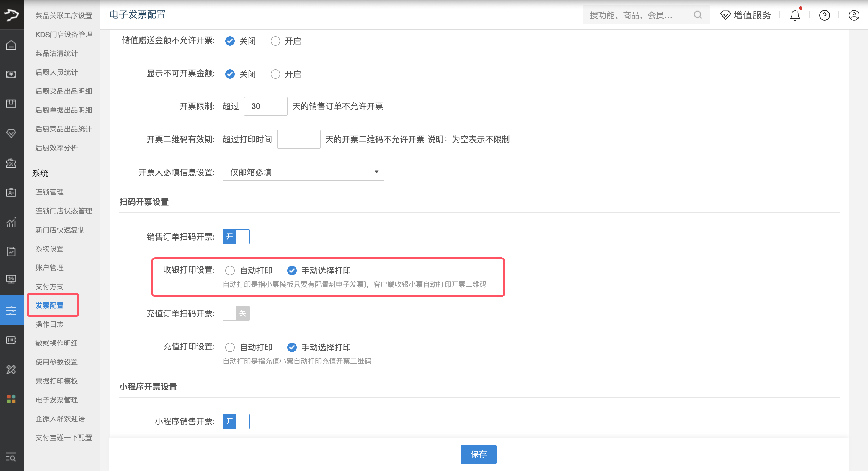Enable 开启 for 储值赠送金额不允许开票
This screenshot has height=471, width=868.
pyautogui.click(x=275, y=41)
